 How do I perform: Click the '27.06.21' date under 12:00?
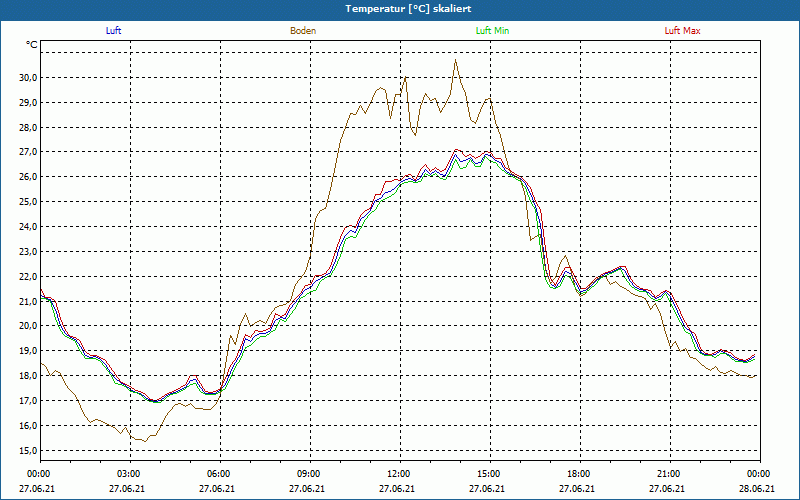397,489
